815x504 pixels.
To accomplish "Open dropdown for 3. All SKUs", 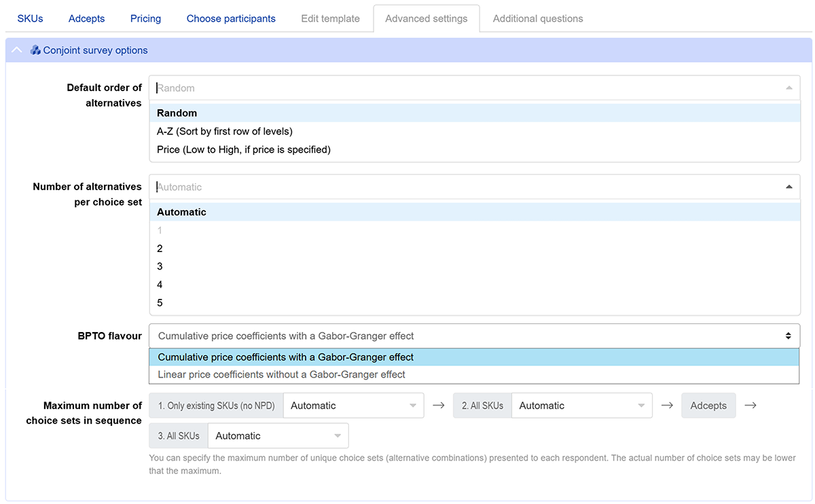I will [278, 435].
